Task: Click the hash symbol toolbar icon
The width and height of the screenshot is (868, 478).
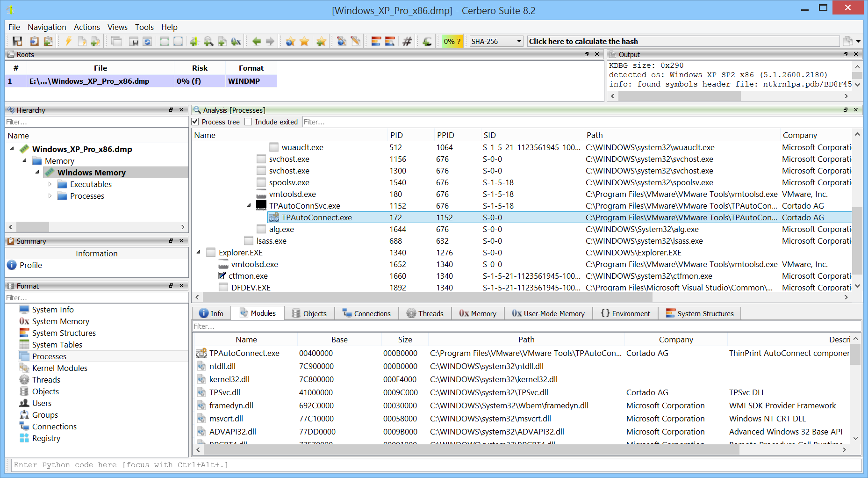Action: coord(407,41)
